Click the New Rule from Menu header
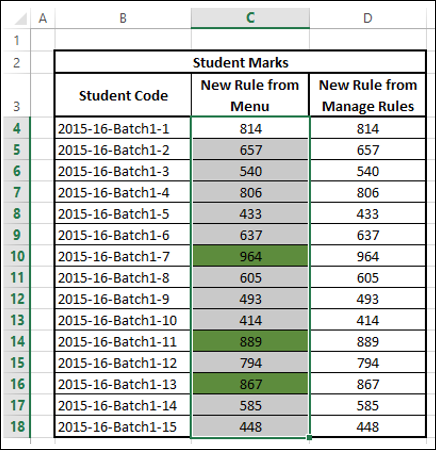 pos(250,95)
